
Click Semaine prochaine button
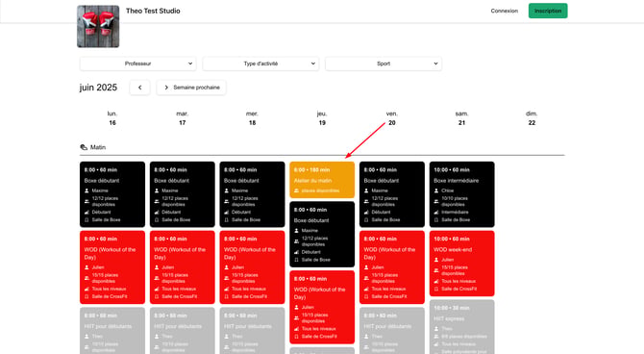pos(191,88)
